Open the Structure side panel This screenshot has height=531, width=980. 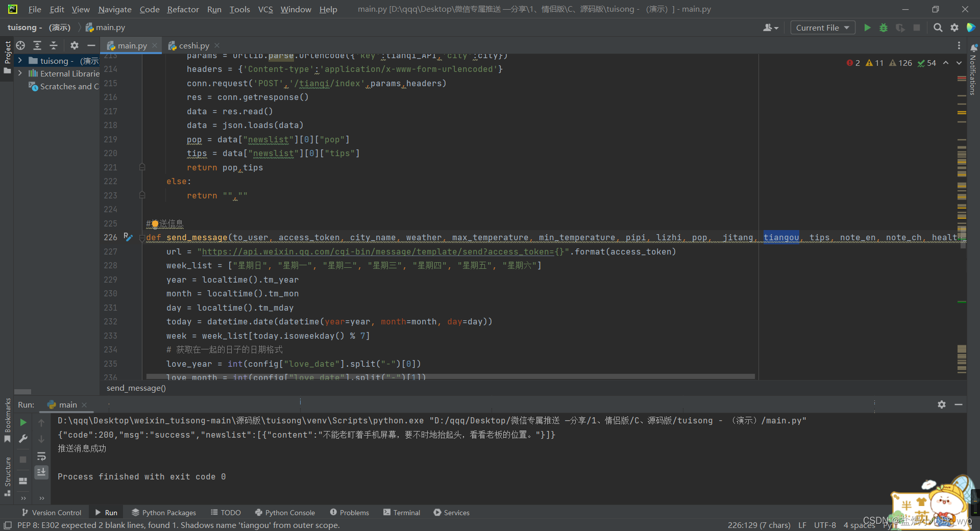click(7, 476)
